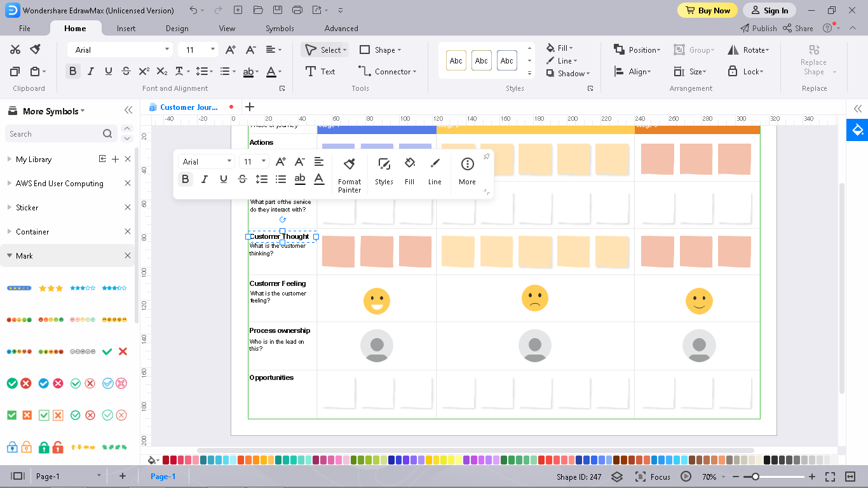Viewport: 868px width, 488px height.
Task: Click the symbol Search input field
Action: click(60, 134)
